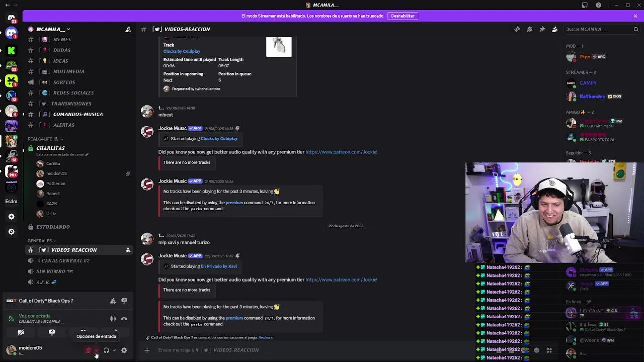Click the Deshabilitar streamer mode button

pos(403,16)
